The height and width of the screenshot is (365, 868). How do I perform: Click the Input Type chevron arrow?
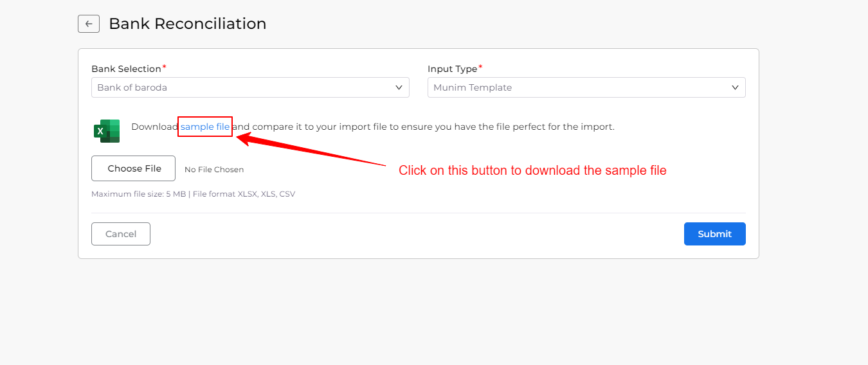point(735,87)
